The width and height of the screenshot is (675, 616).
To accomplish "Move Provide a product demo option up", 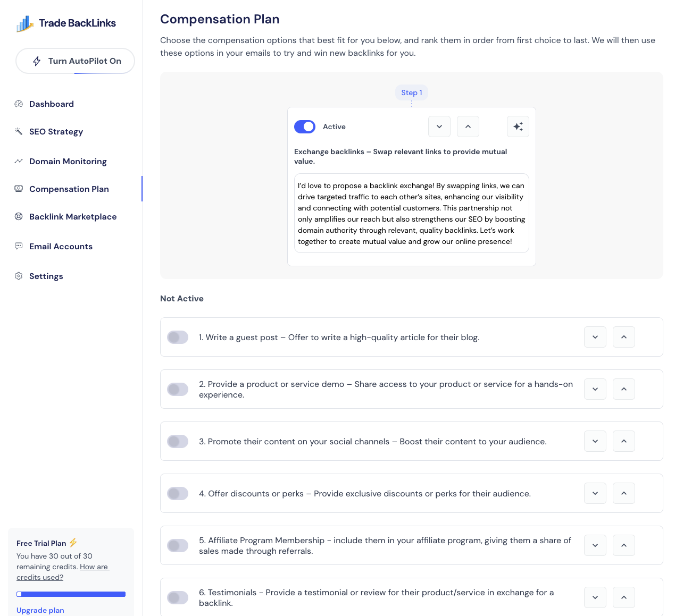I will click(x=624, y=389).
